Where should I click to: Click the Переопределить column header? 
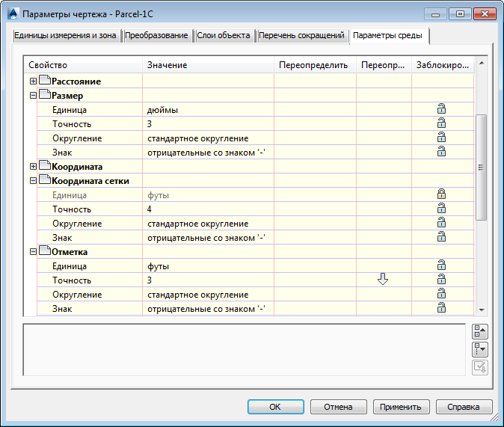[315, 65]
